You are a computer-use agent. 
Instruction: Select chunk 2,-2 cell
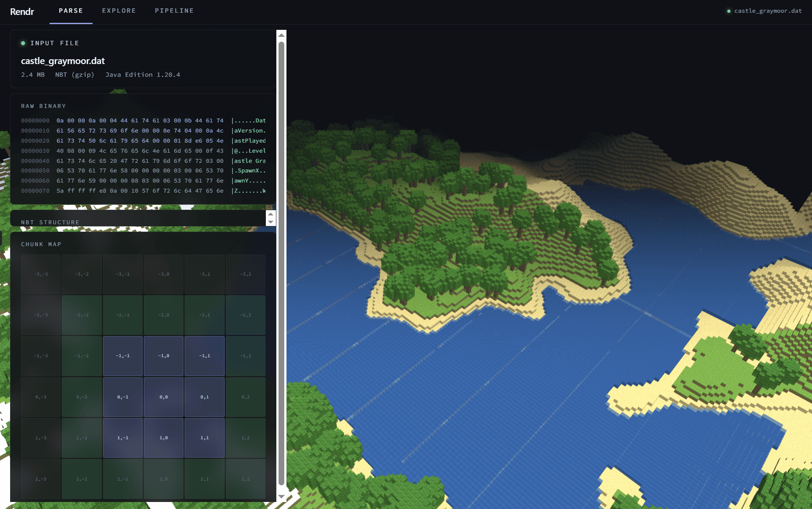[x=82, y=479]
